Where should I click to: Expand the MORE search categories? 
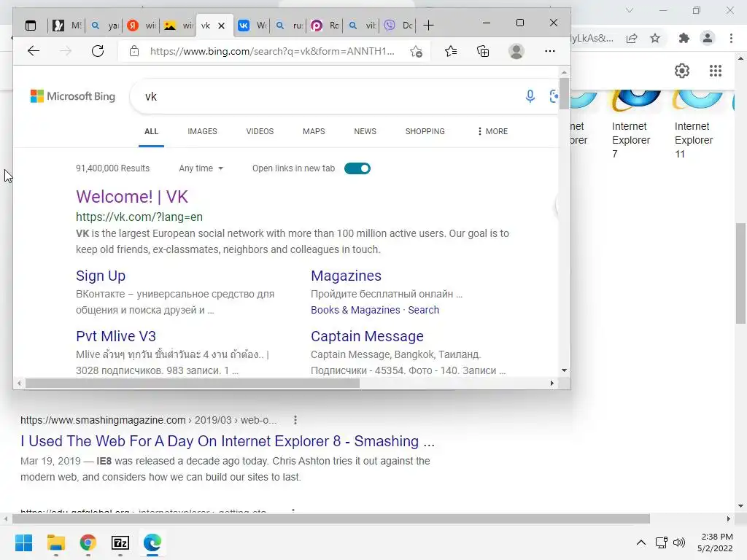[492, 131]
